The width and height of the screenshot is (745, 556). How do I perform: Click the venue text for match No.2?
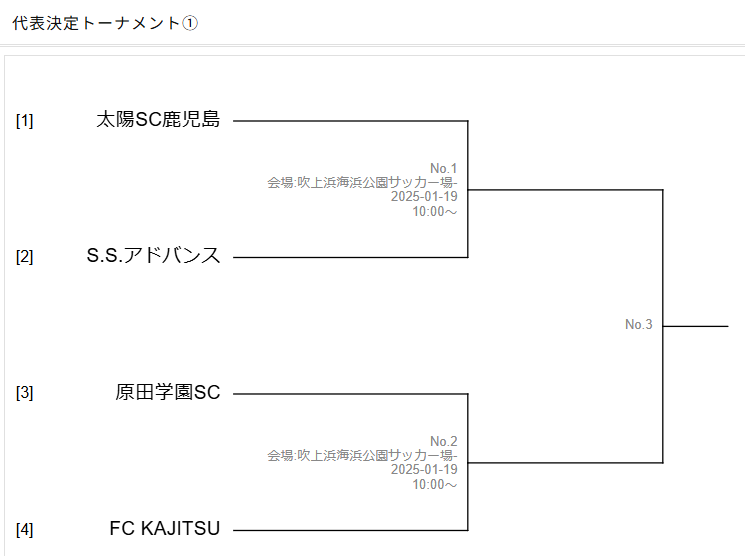coord(362,455)
